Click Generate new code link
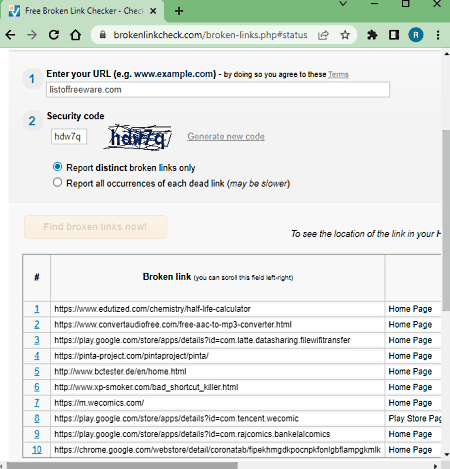This screenshot has width=450, height=469. tap(226, 136)
